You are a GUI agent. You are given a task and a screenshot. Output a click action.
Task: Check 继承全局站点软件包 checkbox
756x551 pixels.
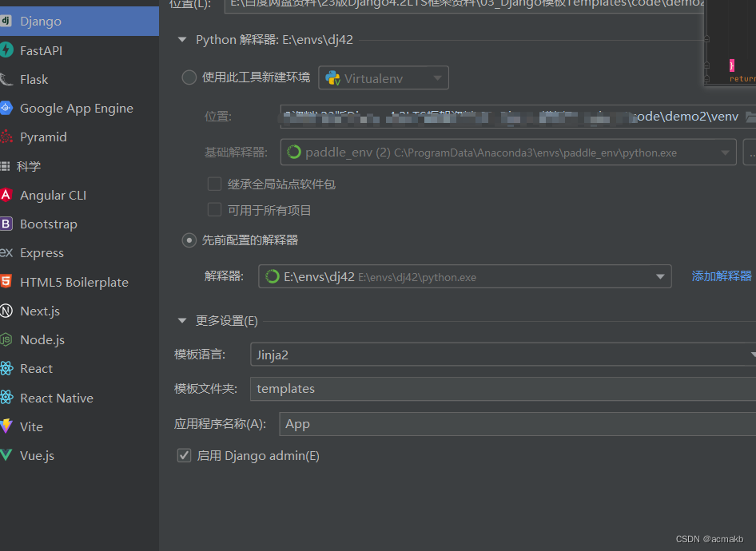[214, 184]
